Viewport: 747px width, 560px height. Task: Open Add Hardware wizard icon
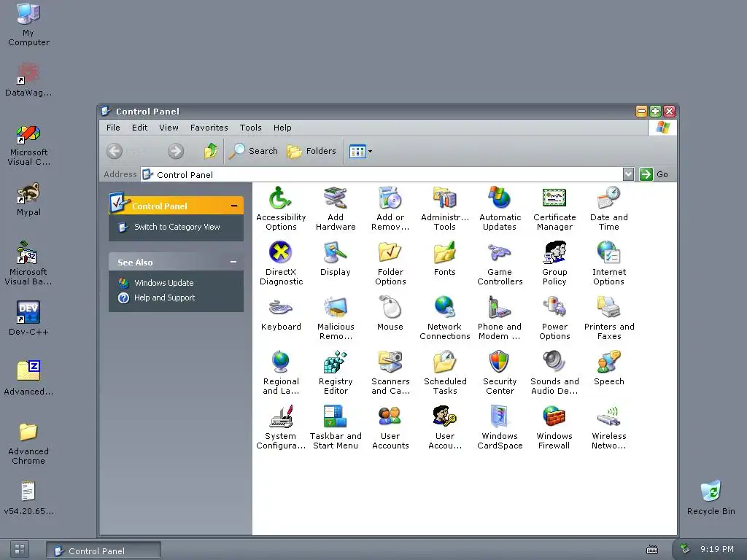tap(336, 209)
